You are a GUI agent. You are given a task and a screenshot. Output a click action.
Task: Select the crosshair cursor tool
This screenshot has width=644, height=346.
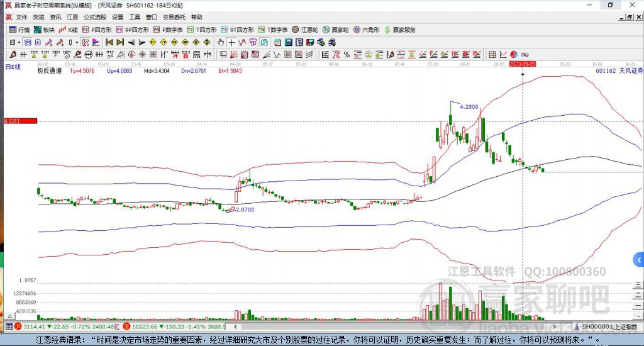(x=232, y=42)
